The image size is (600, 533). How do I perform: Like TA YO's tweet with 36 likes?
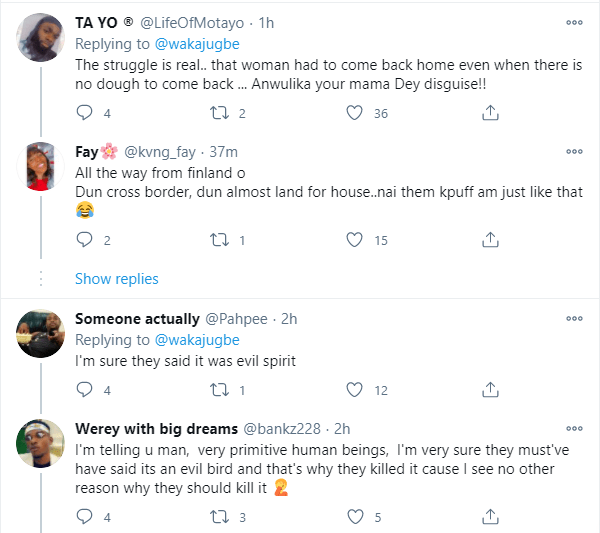(353, 114)
